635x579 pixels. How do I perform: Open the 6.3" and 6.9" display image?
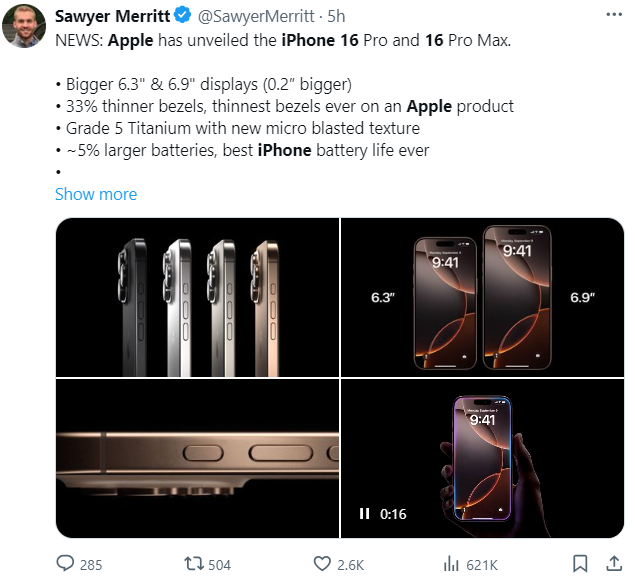(x=482, y=296)
